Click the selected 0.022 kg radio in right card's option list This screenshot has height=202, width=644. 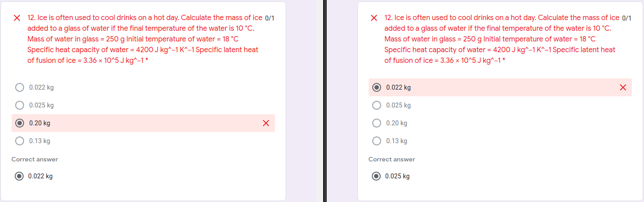point(377,87)
